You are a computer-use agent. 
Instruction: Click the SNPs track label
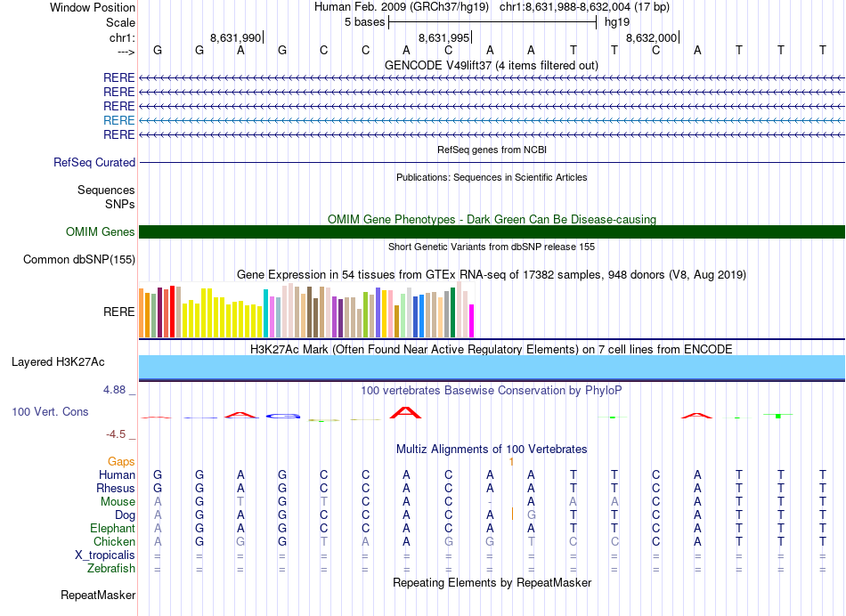coord(120,205)
